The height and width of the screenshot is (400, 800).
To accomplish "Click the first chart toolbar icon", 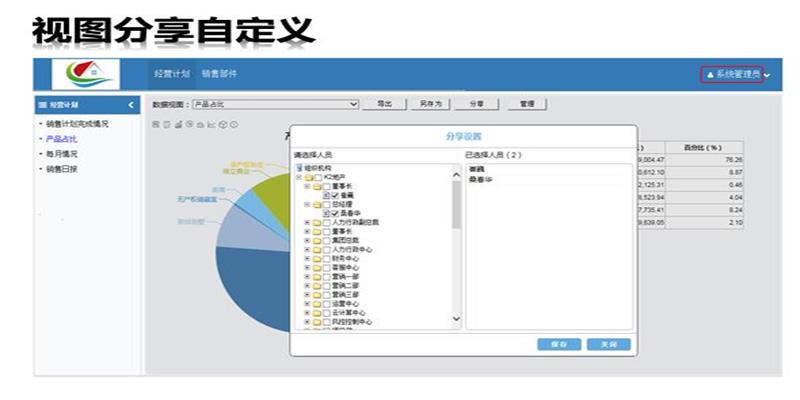I will pos(155,125).
